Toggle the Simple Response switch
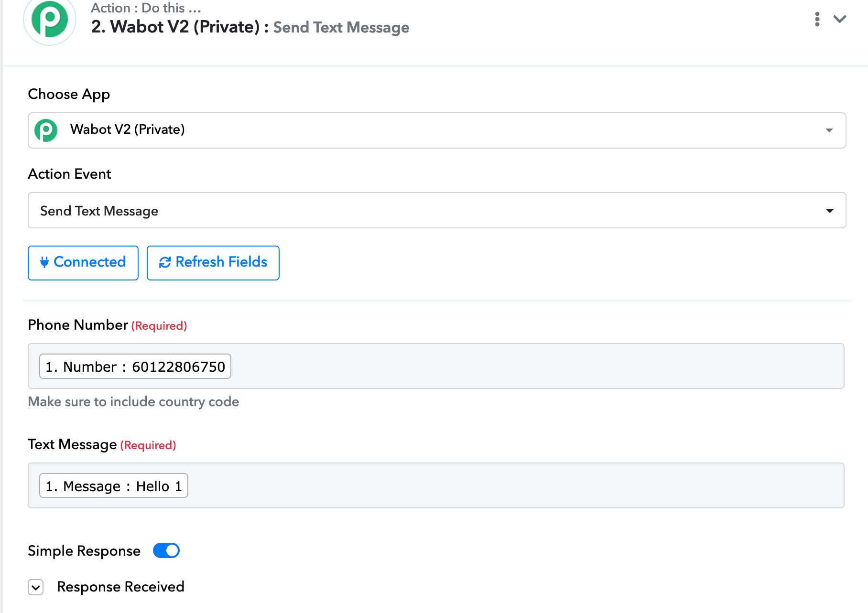The image size is (868, 613). click(x=166, y=551)
